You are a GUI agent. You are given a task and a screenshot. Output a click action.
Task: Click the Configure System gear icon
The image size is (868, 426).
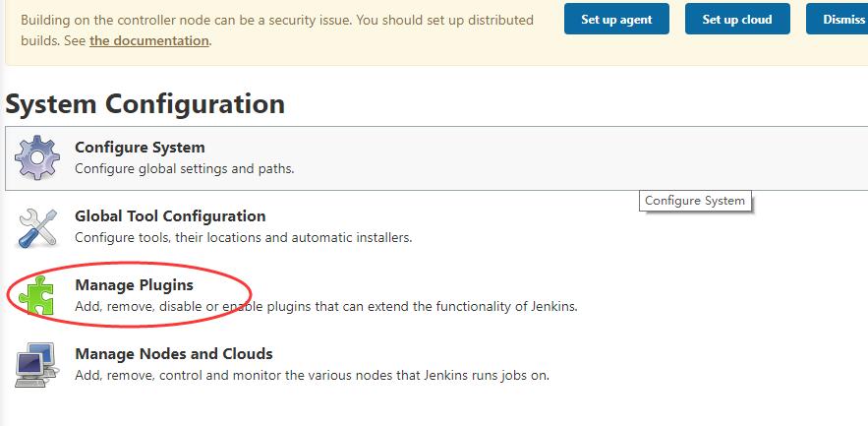pos(38,156)
